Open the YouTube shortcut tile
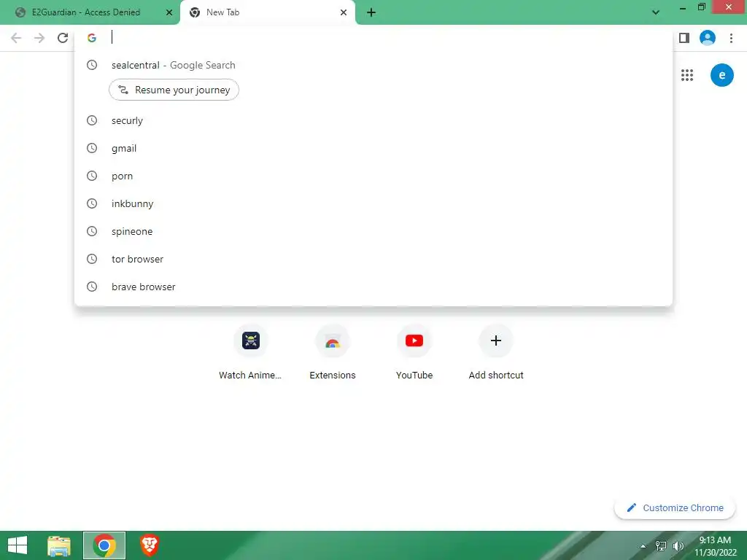 pos(414,352)
